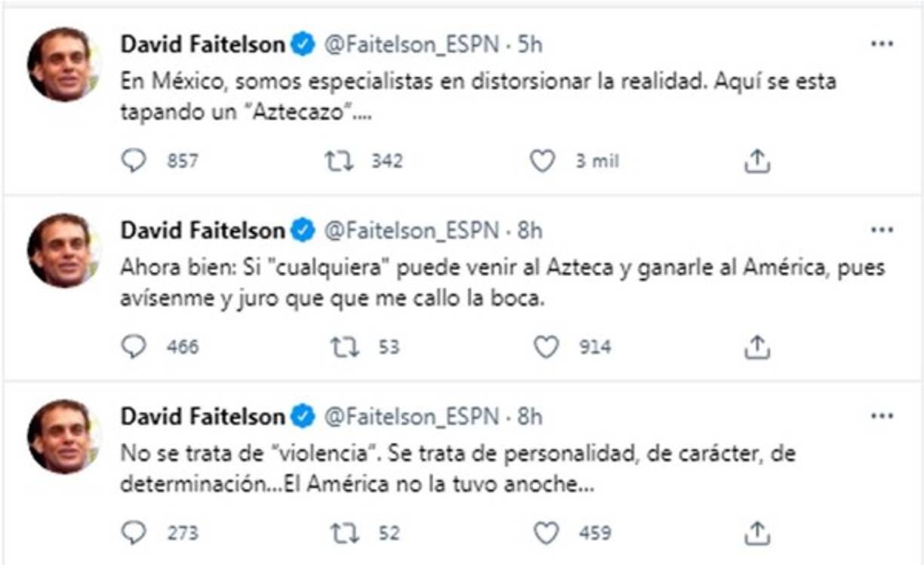
Task: Retweet the tweet with 52 retweets
Action: pos(344,533)
